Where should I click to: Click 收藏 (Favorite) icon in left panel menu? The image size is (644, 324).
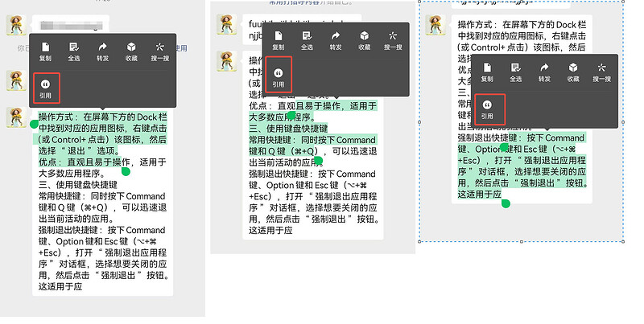[132, 51]
